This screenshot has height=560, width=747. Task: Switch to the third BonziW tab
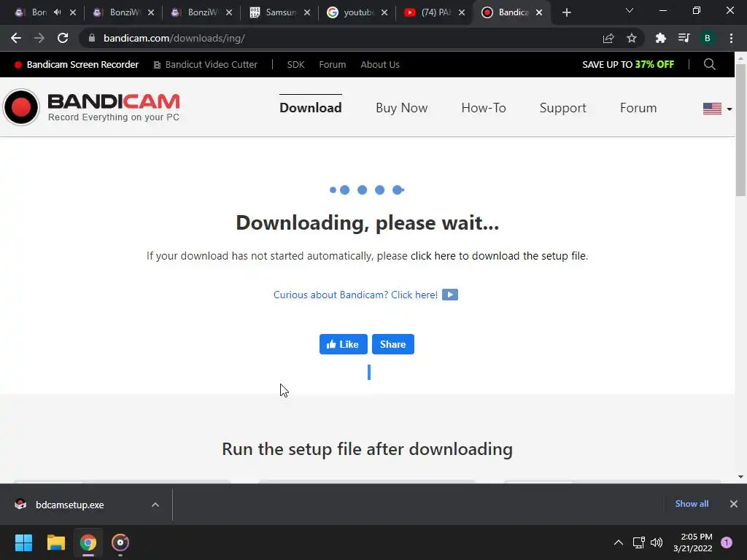point(203,12)
